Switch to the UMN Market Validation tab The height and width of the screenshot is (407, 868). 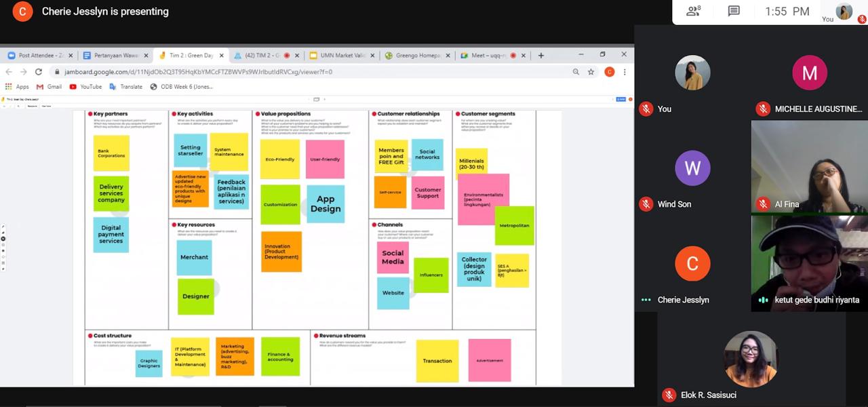(x=341, y=56)
